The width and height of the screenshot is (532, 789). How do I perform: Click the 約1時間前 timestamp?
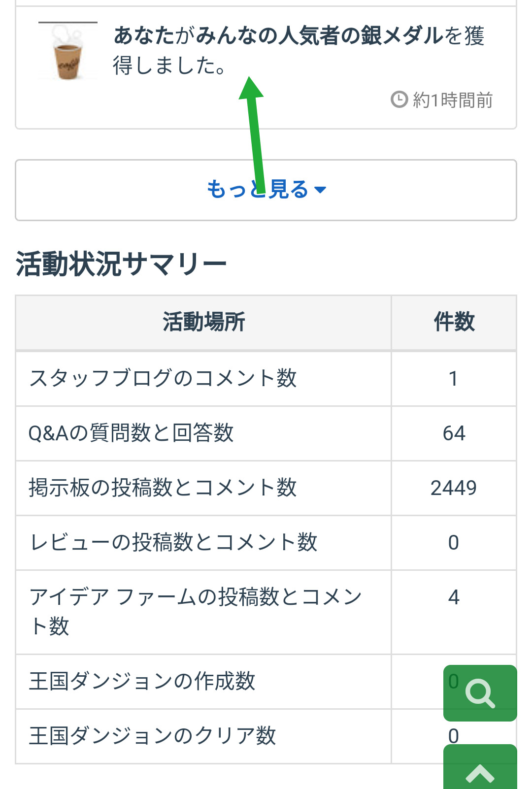tap(452, 100)
